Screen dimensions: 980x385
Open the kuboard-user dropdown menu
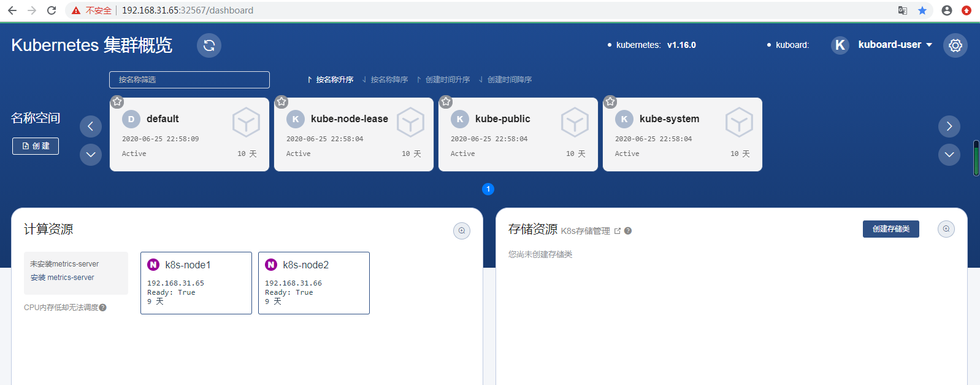[x=895, y=45]
